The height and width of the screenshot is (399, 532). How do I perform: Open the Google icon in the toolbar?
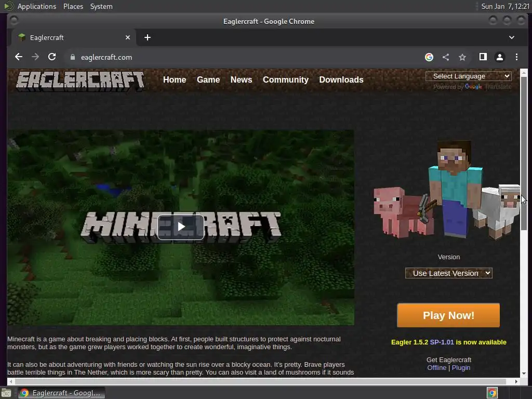coord(429,57)
